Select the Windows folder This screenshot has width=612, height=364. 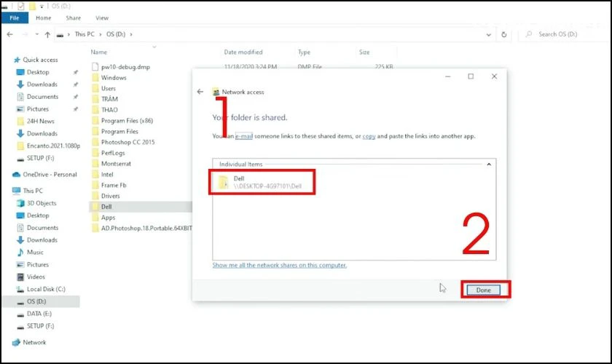tap(109, 78)
